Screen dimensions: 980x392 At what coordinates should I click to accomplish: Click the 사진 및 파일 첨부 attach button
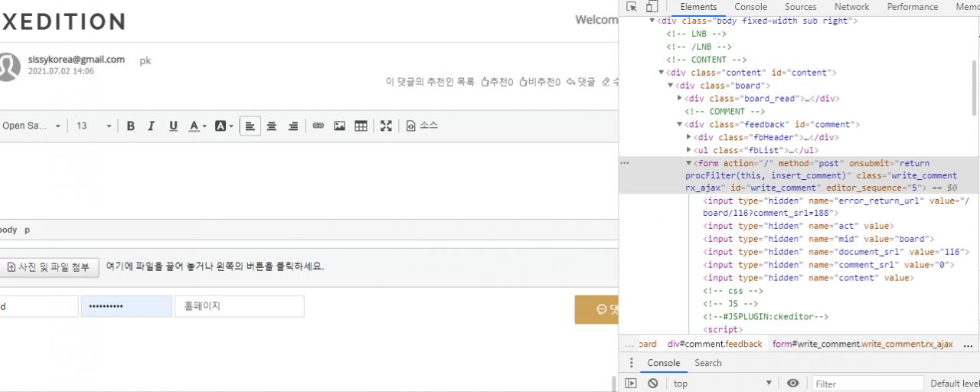[47, 267]
